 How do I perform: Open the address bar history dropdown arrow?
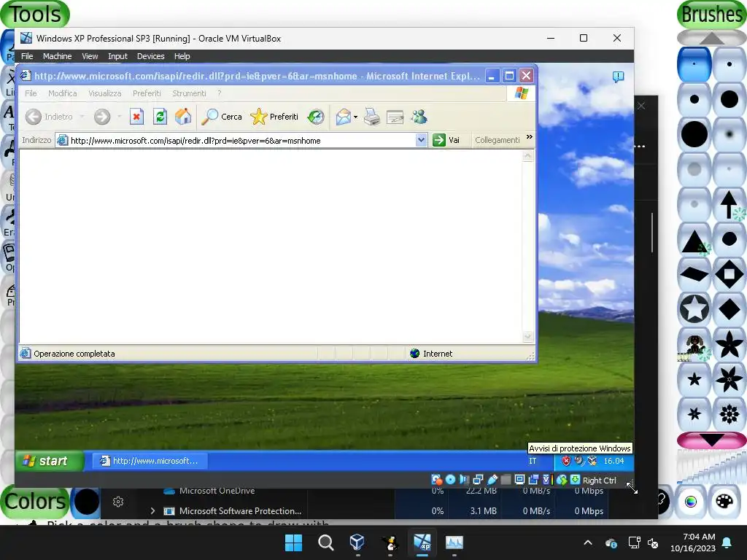421,140
